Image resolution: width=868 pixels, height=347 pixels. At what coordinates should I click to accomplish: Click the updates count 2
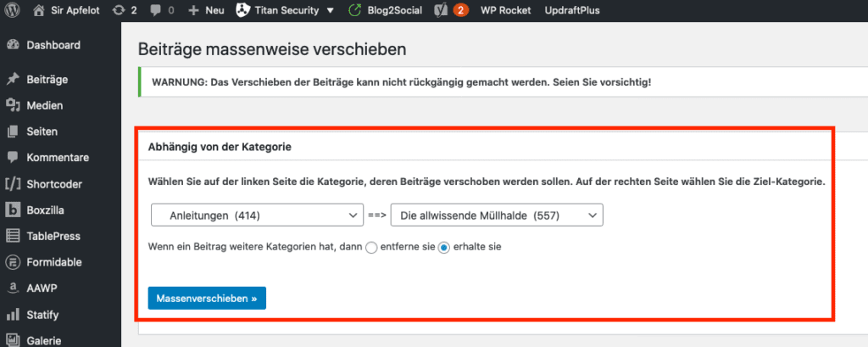click(x=133, y=10)
